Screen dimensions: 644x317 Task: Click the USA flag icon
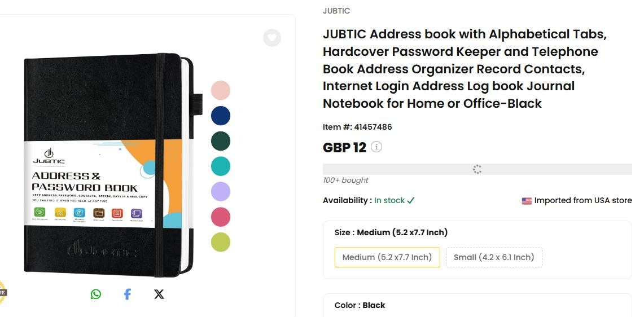(527, 201)
